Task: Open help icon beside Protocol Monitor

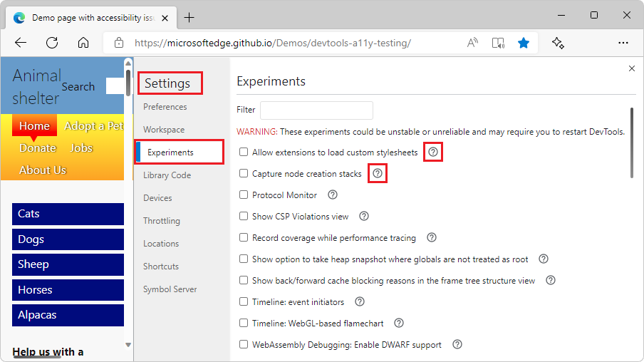Action: coord(333,195)
